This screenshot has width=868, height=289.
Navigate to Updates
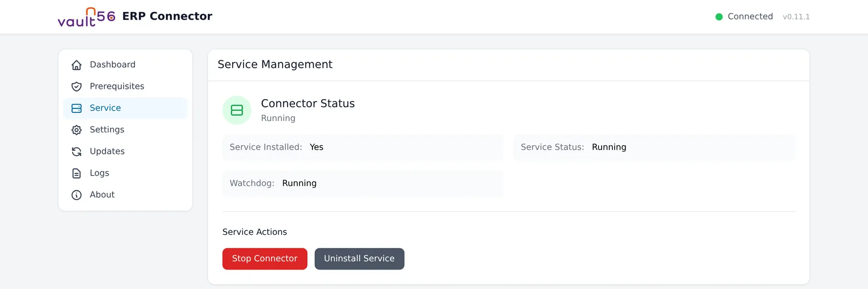pyautogui.click(x=125, y=152)
